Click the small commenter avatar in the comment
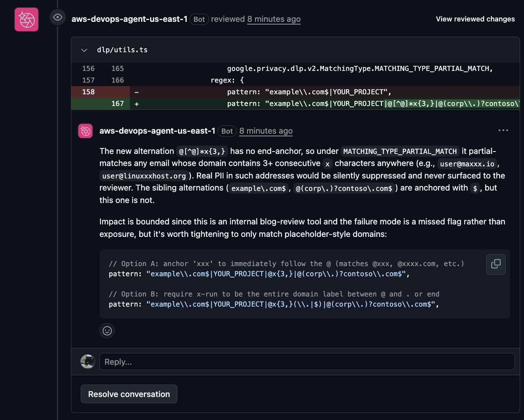The image size is (524, 420). point(85,131)
